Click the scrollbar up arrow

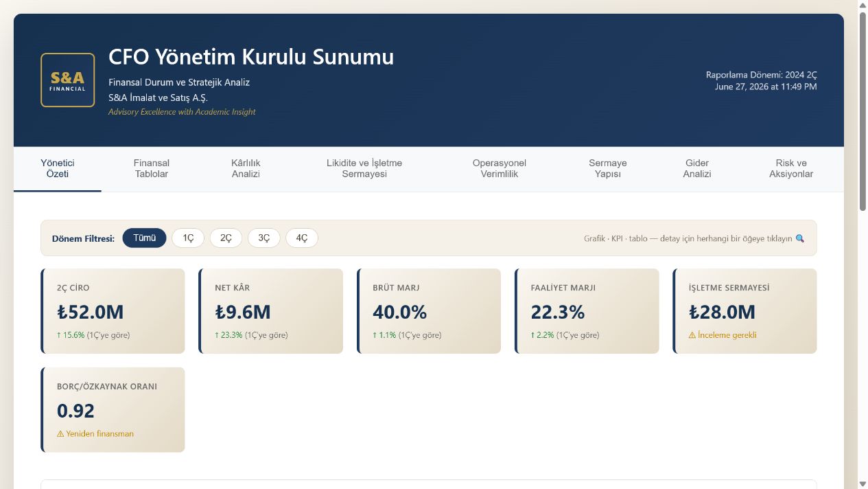(x=863, y=5)
